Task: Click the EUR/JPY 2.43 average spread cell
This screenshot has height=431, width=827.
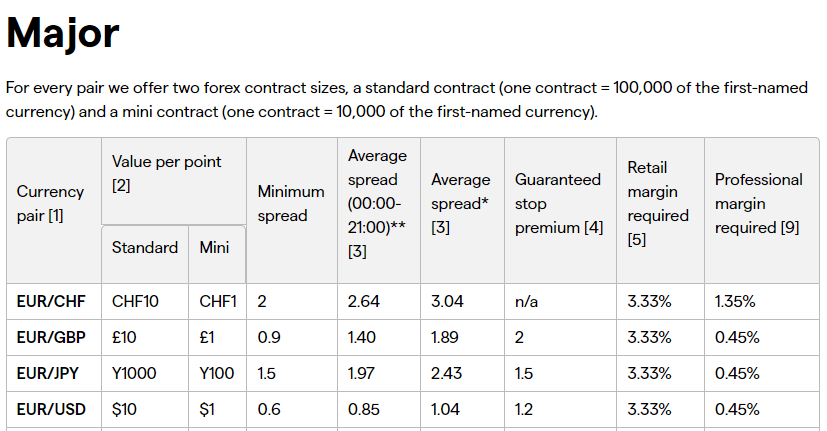Action: click(447, 374)
